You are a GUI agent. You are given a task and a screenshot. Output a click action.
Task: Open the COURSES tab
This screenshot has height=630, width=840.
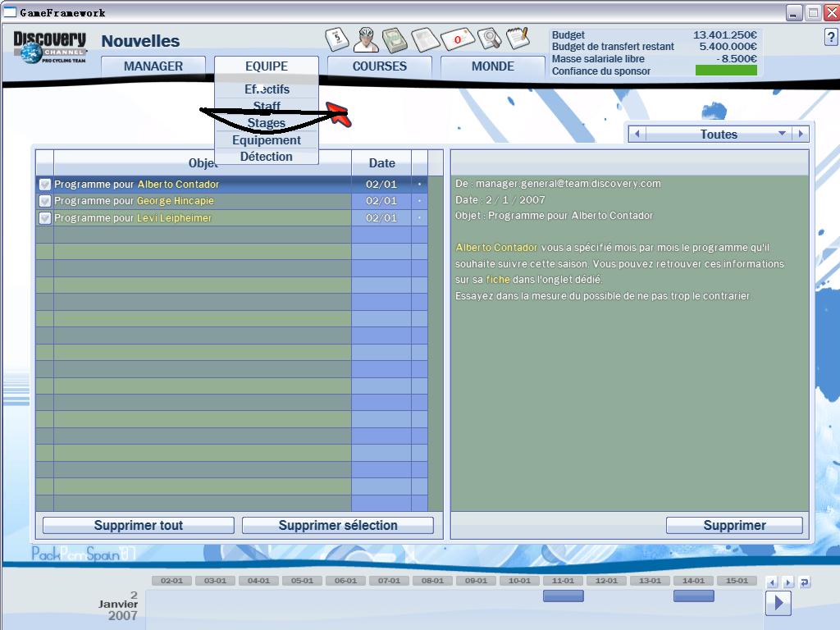[x=379, y=66]
